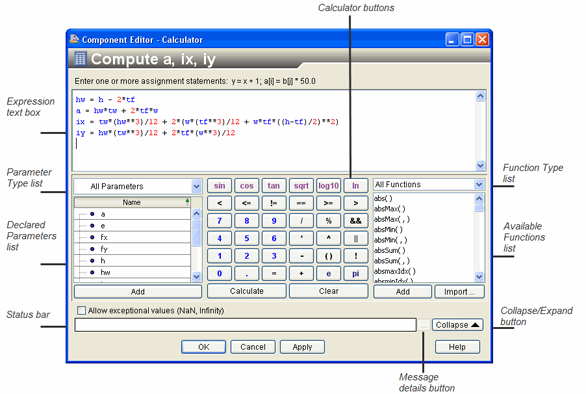
Task: Open message details ellipsis button
Action: click(424, 325)
